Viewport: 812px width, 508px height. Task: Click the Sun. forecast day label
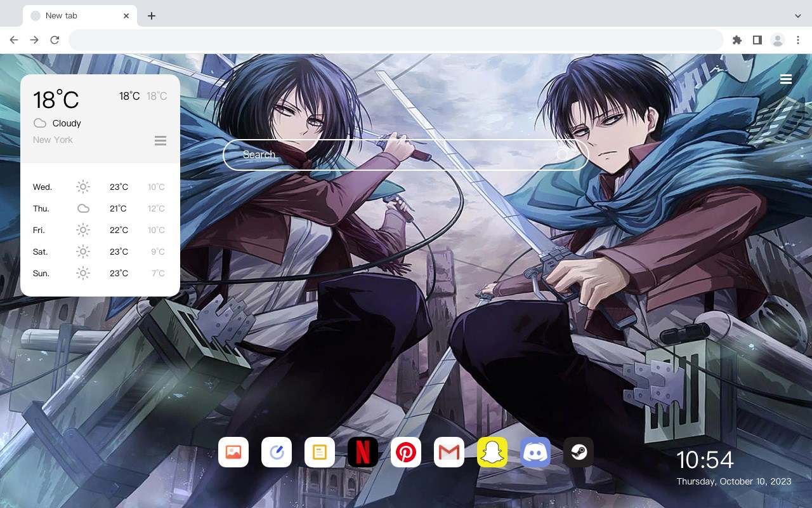pyautogui.click(x=41, y=273)
